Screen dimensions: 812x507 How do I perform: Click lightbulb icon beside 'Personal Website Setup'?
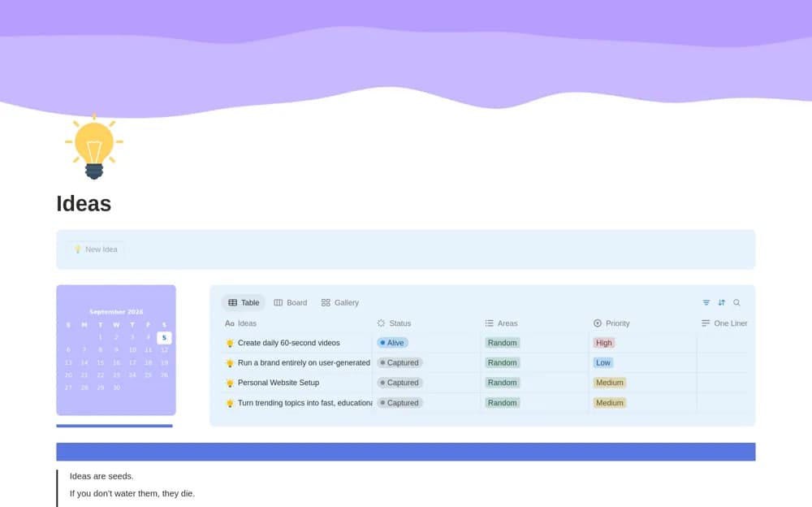pos(230,383)
